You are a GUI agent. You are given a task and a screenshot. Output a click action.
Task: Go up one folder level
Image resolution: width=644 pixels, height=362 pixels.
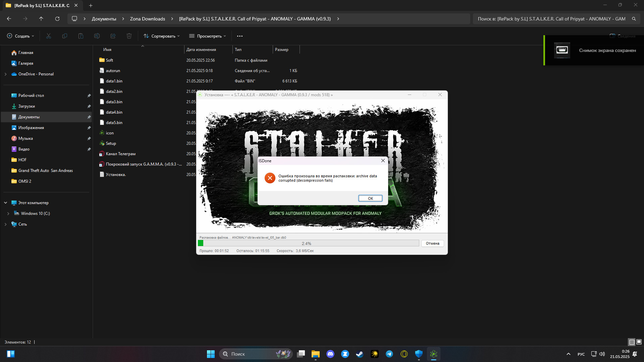[x=41, y=19]
